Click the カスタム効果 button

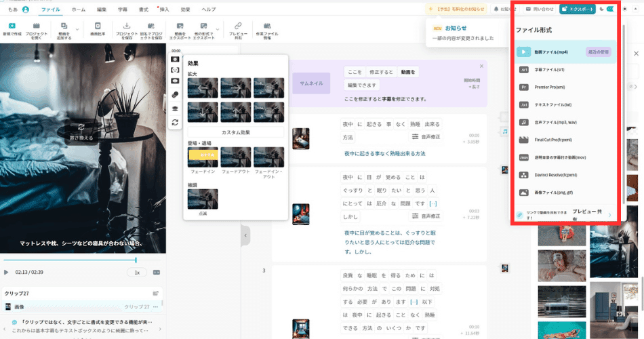click(236, 132)
